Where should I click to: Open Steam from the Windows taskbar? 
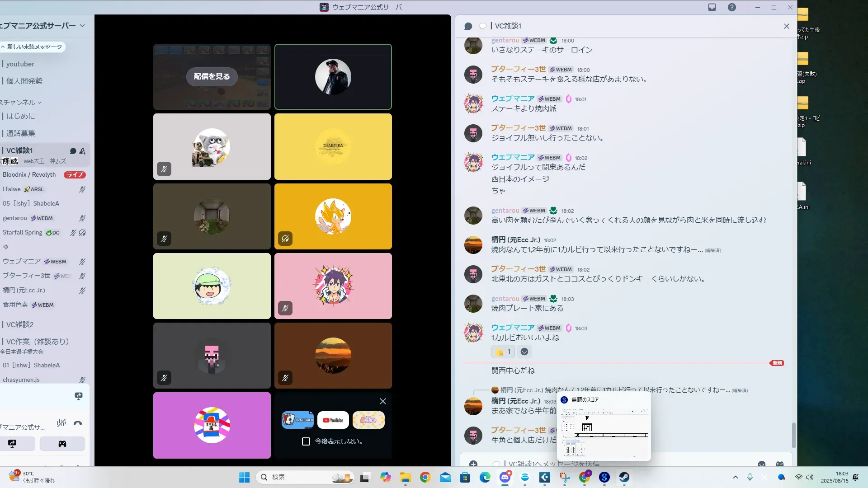tap(624, 477)
